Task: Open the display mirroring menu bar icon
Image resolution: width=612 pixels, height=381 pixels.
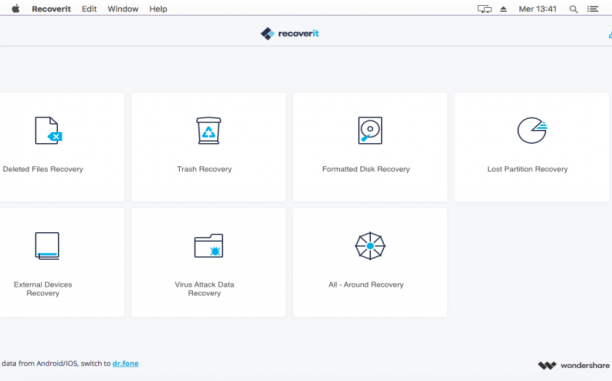Action: (x=484, y=9)
